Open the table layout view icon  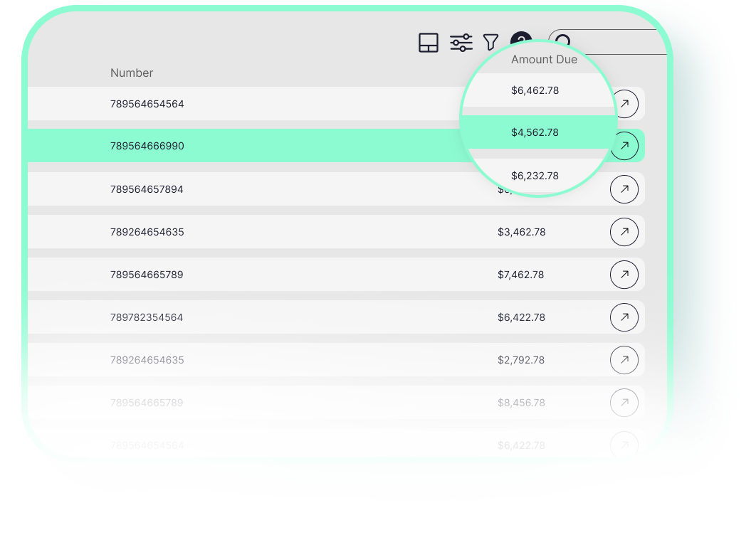coord(428,43)
